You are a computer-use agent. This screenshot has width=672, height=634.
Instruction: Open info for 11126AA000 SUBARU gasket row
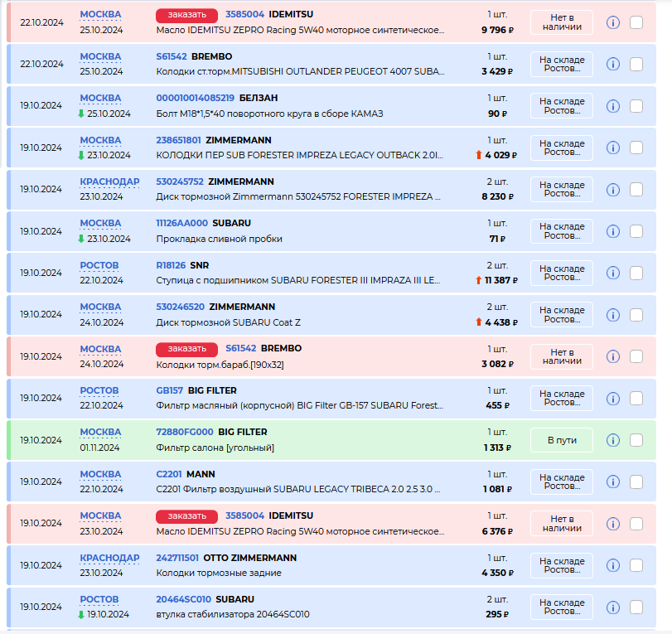tap(613, 231)
